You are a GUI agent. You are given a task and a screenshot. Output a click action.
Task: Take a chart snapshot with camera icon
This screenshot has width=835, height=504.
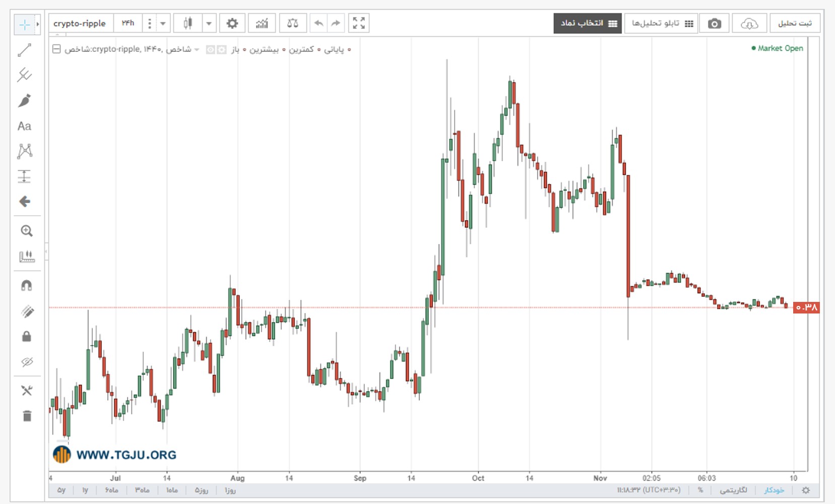(714, 23)
